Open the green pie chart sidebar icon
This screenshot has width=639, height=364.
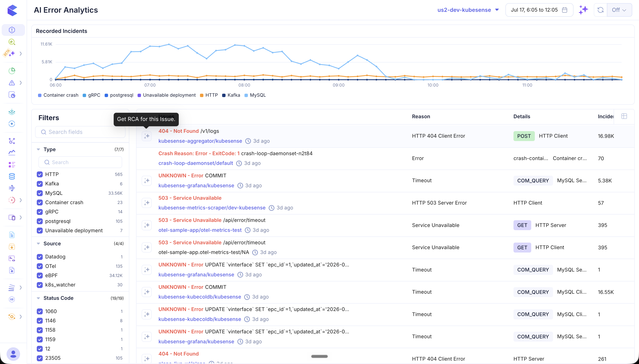point(12,71)
